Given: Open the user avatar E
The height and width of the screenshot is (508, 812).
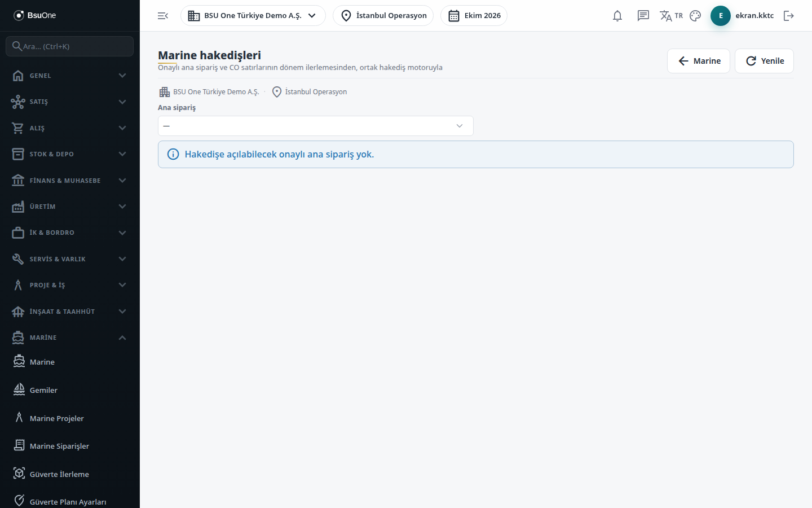Looking at the screenshot, I should (721, 16).
